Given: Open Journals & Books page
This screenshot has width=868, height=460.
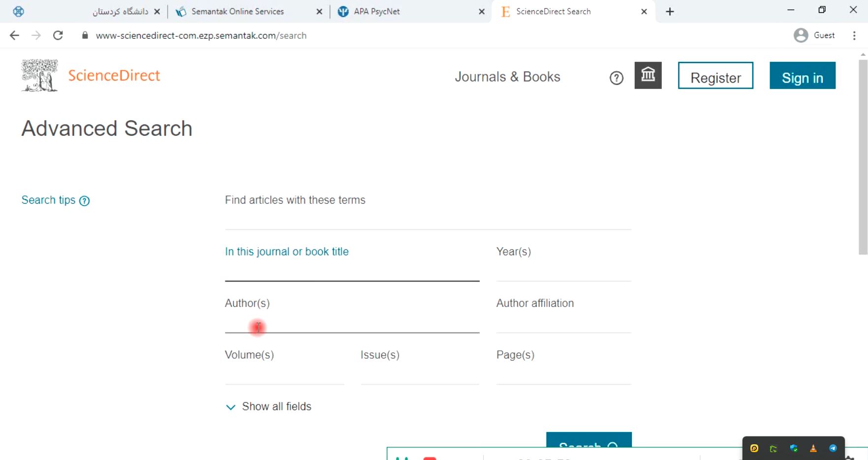Looking at the screenshot, I should 507,77.
